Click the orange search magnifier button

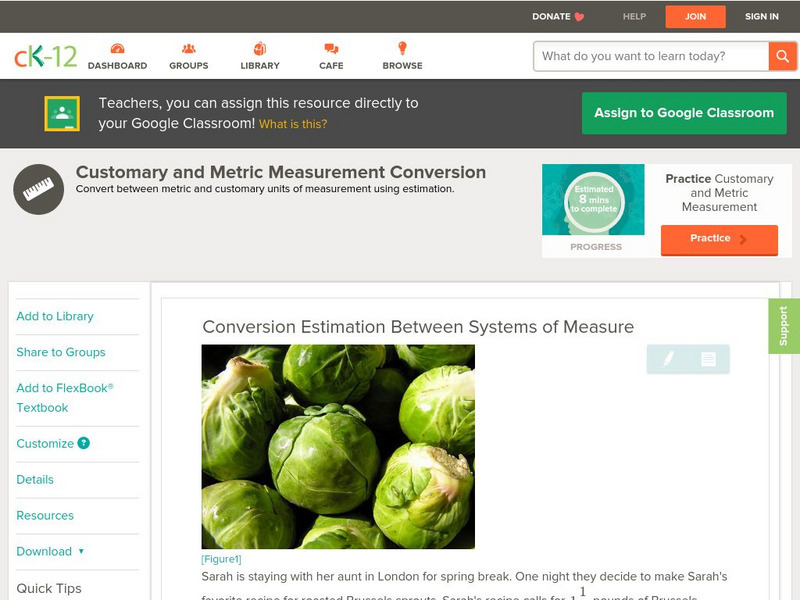pos(782,56)
